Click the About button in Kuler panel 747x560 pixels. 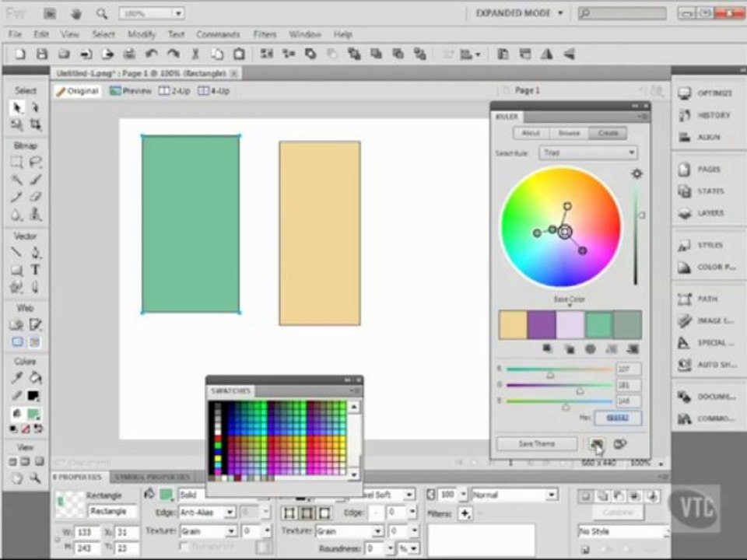click(531, 133)
